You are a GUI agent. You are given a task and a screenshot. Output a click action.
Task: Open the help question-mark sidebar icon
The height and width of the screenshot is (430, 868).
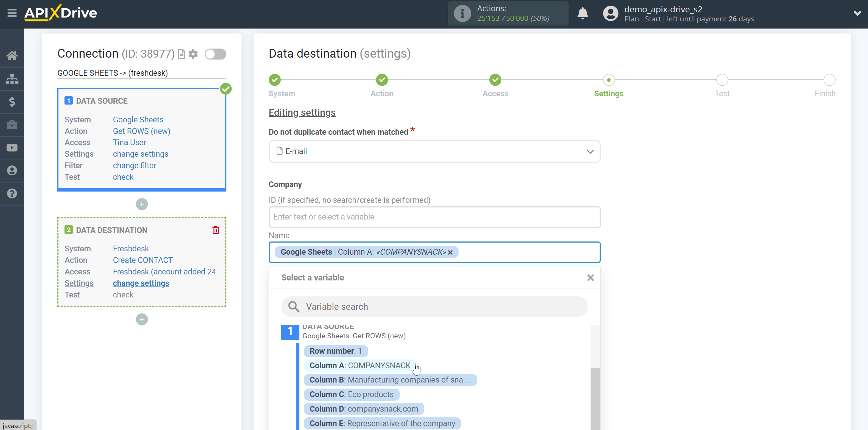(x=12, y=193)
